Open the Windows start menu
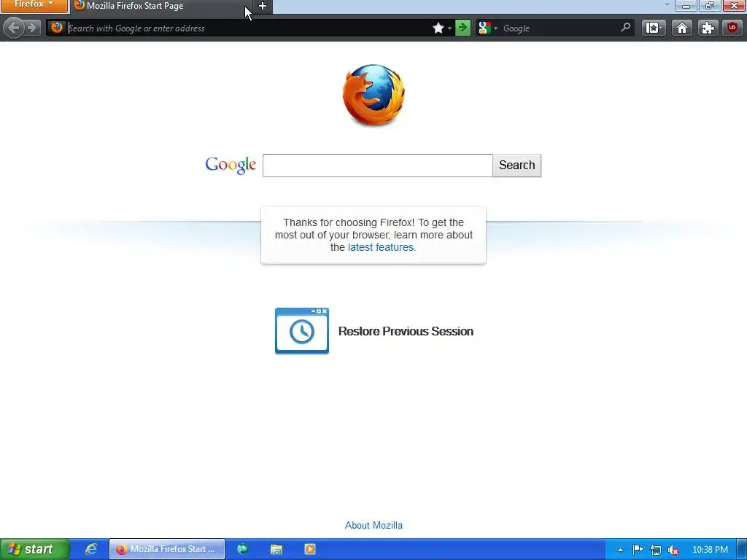 pos(35,549)
